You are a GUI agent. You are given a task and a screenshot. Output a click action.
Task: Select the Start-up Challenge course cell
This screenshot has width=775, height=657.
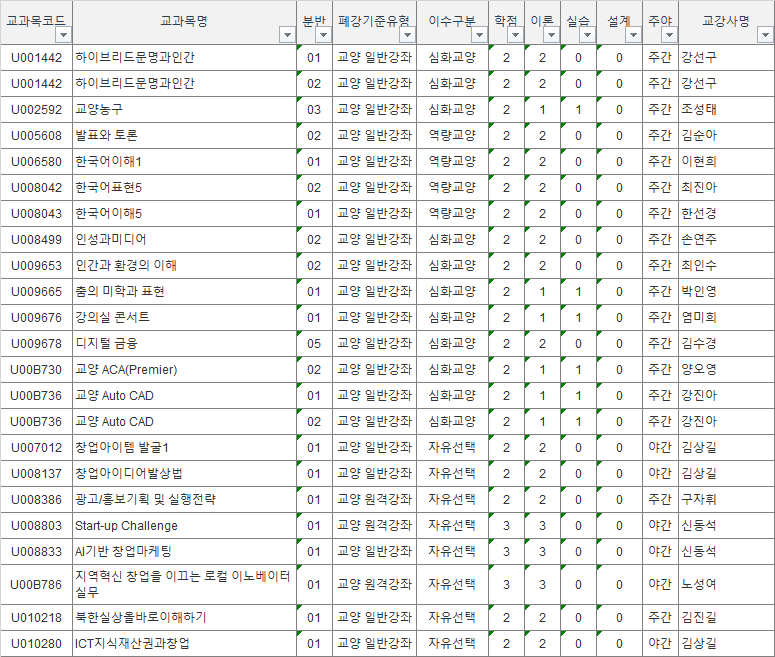point(126,525)
